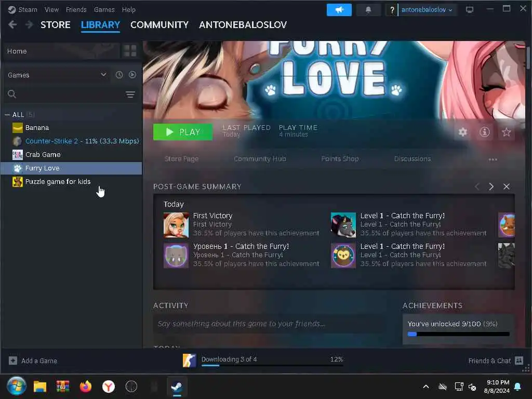This screenshot has width=532, height=399.
Task: Open the Community Hub link
Action: tap(260, 159)
